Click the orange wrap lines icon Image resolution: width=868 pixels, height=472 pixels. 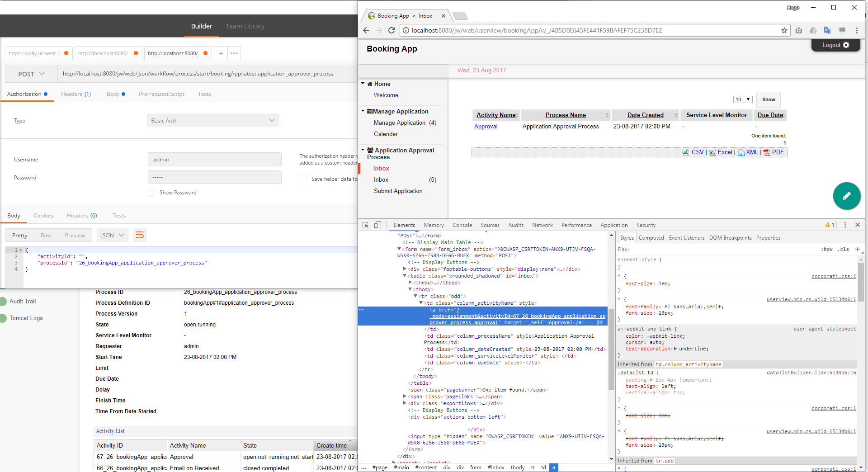(x=140, y=235)
